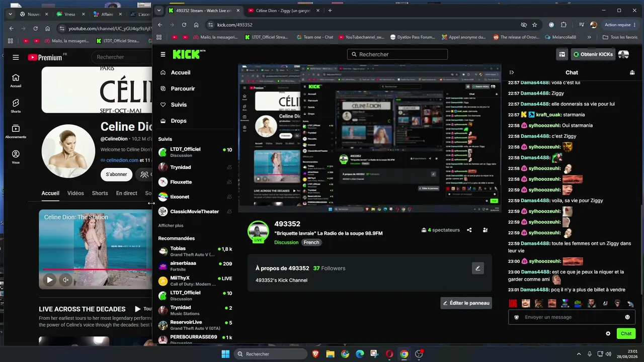Open LTDT_Officiel in the Suivis list
644x362 pixels.
195,152
